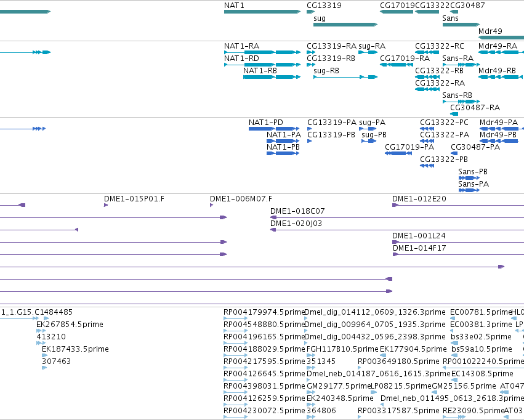Select EST EK240348.5prime
524x420 pixels.
pos(311,405)
